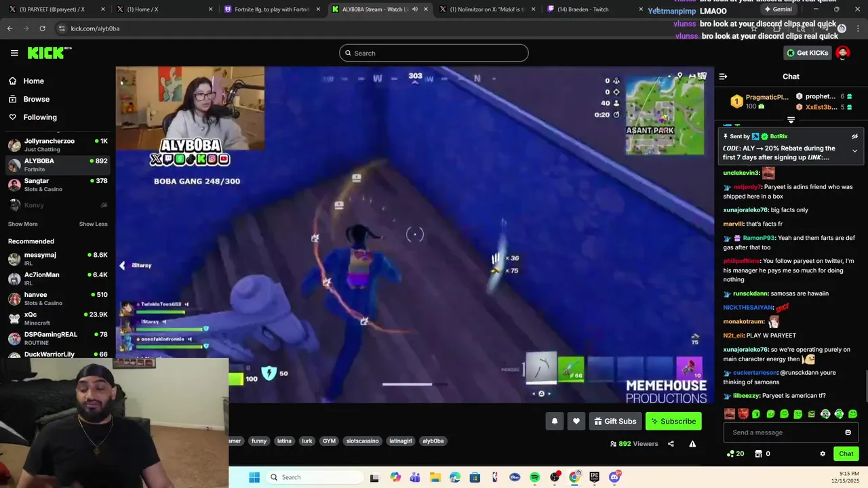Open the emoji picker in chat input
This screenshot has width=868, height=488.
pos(848,432)
